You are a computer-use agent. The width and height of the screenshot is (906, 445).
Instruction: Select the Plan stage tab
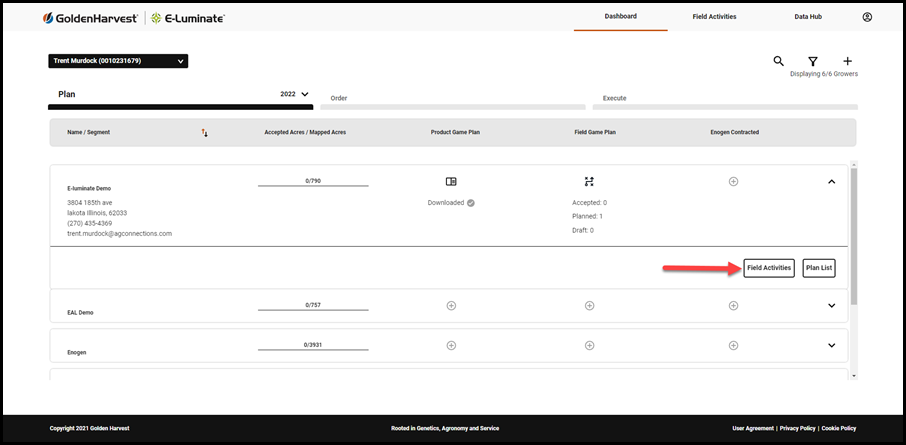(x=180, y=98)
